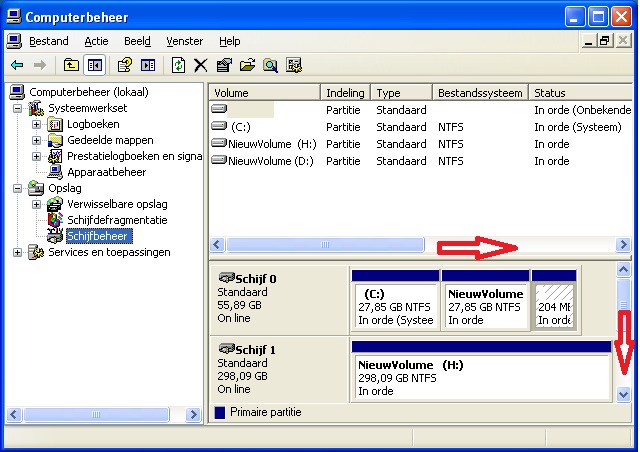
Task: Click tree pane scrollbar right arrow
Action: tap(193, 415)
